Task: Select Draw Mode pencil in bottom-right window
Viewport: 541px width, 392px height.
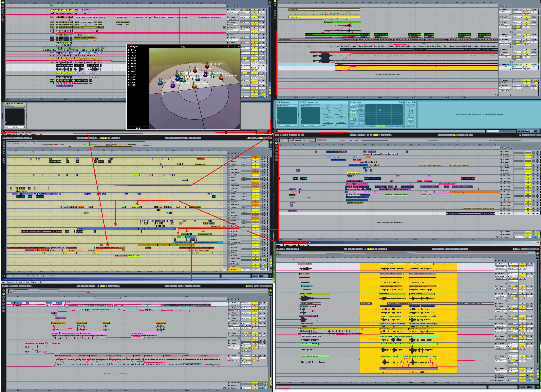Action: 385,249
